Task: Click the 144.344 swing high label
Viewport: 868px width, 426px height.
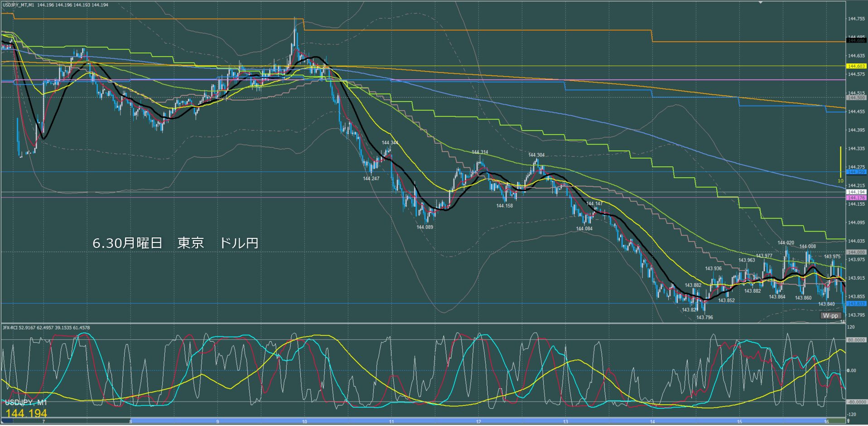Action: click(390, 143)
